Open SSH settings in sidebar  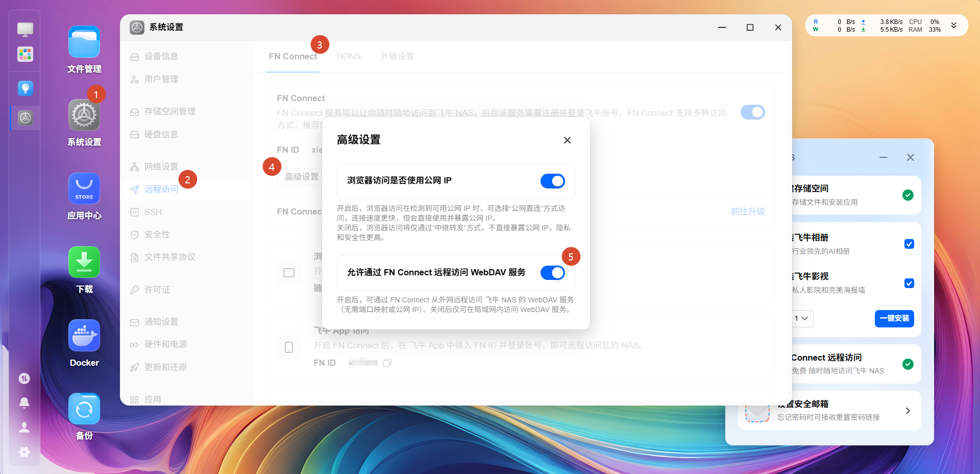[187, 212]
